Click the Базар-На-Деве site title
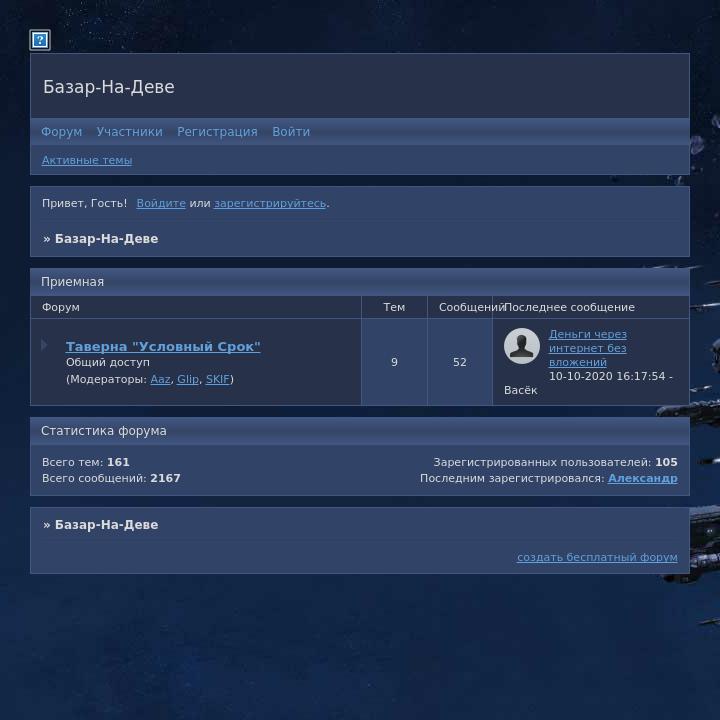The width and height of the screenshot is (720, 720). coord(109,87)
